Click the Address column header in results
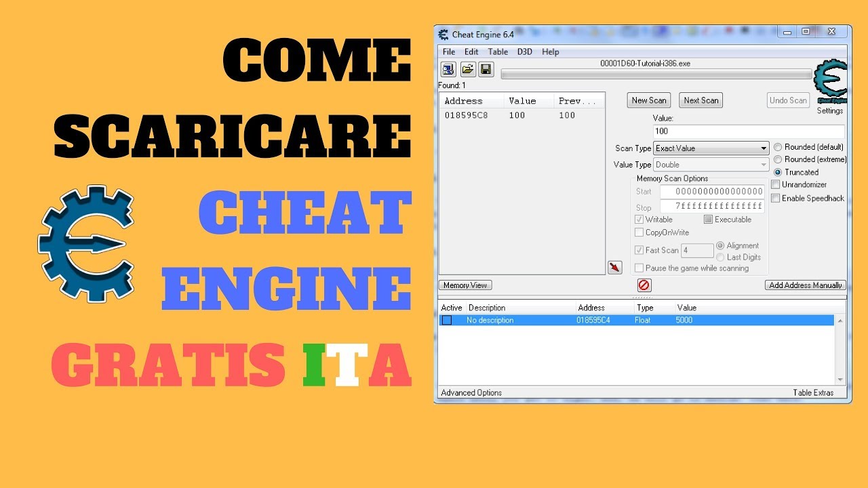Viewport: 868px width, 488px height. click(x=464, y=101)
